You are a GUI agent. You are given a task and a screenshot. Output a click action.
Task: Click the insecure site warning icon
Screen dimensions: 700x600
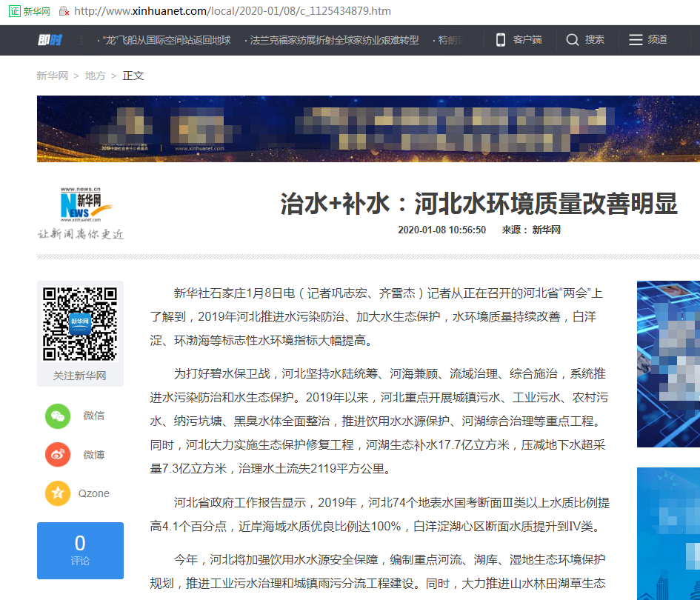coord(64,11)
